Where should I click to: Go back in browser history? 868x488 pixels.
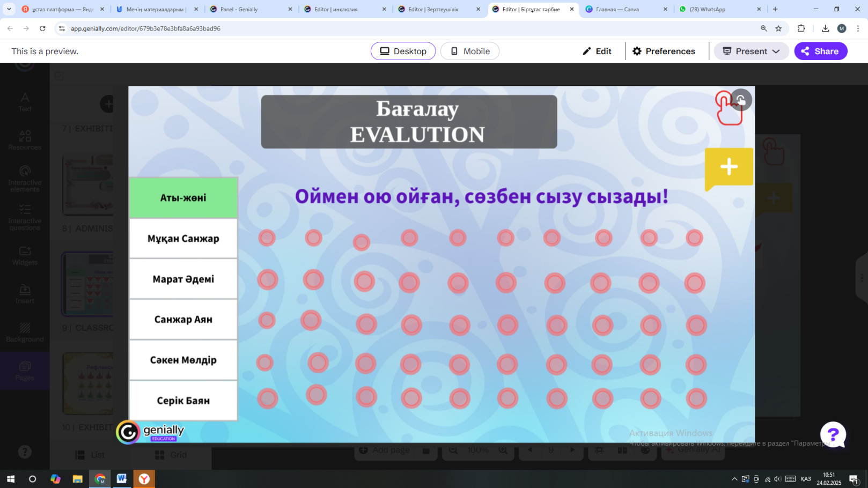[10, 28]
